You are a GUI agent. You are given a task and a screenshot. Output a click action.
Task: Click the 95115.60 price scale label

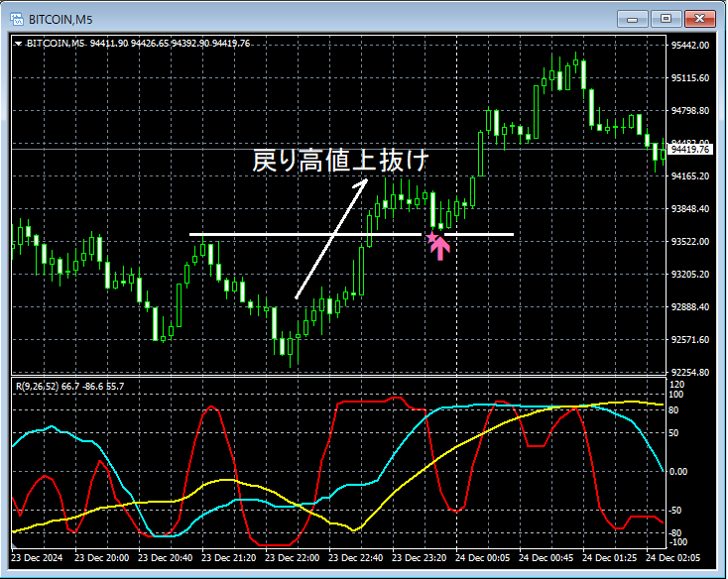[x=690, y=78]
